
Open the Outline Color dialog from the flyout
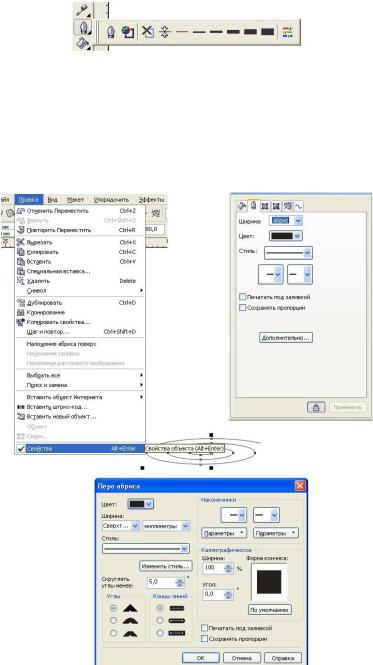[128, 32]
